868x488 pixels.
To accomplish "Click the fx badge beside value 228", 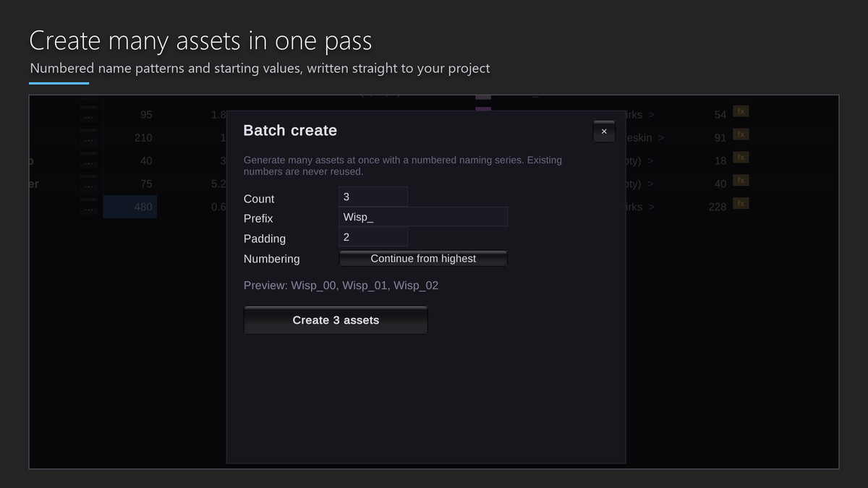I will pyautogui.click(x=741, y=204).
